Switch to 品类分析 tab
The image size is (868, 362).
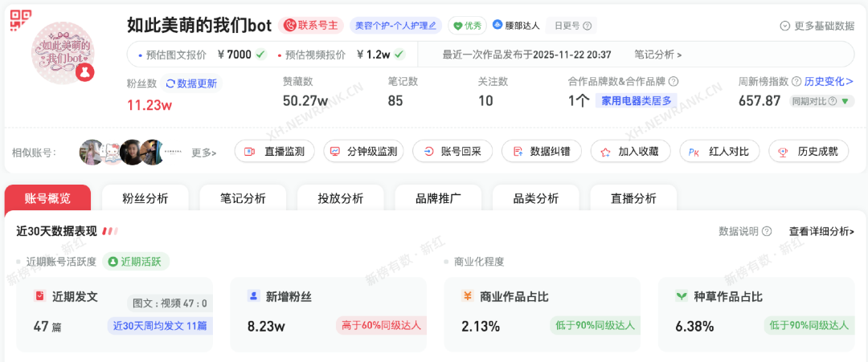coord(536,199)
